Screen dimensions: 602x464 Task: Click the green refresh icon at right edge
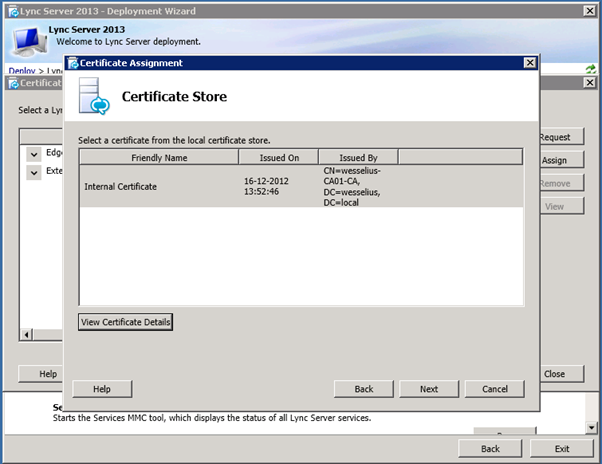coord(590,69)
